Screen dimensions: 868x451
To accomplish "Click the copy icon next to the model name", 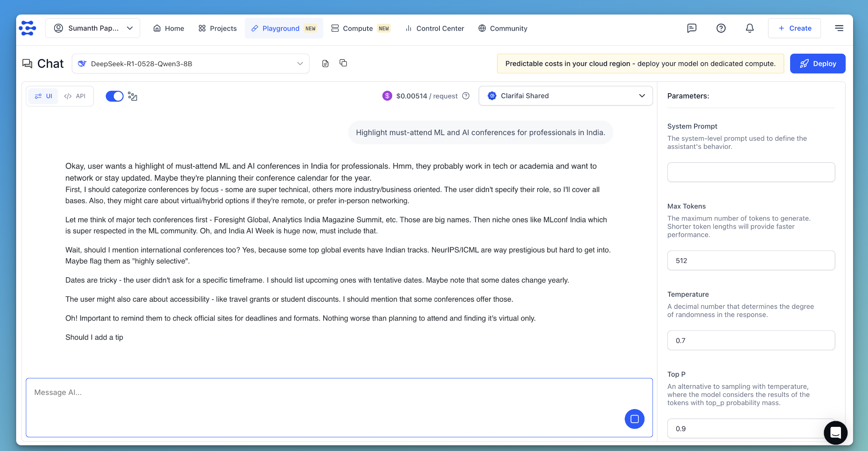I will pyautogui.click(x=343, y=63).
